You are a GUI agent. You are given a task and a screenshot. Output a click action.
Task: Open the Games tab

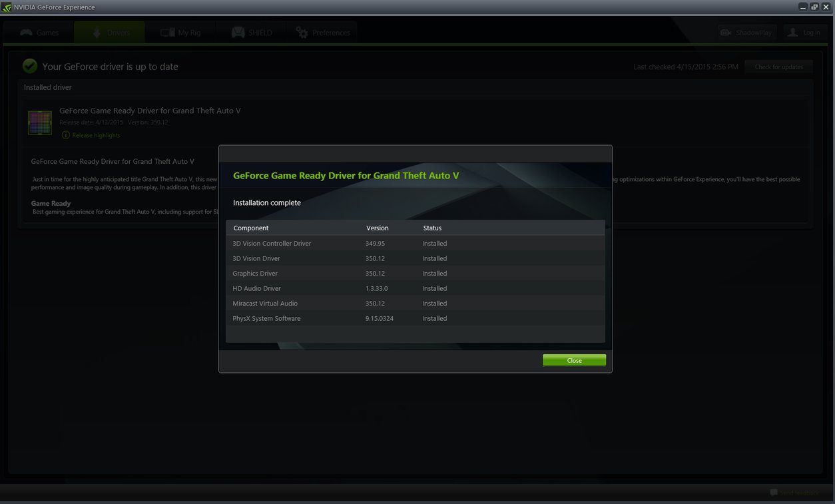click(x=39, y=32)
